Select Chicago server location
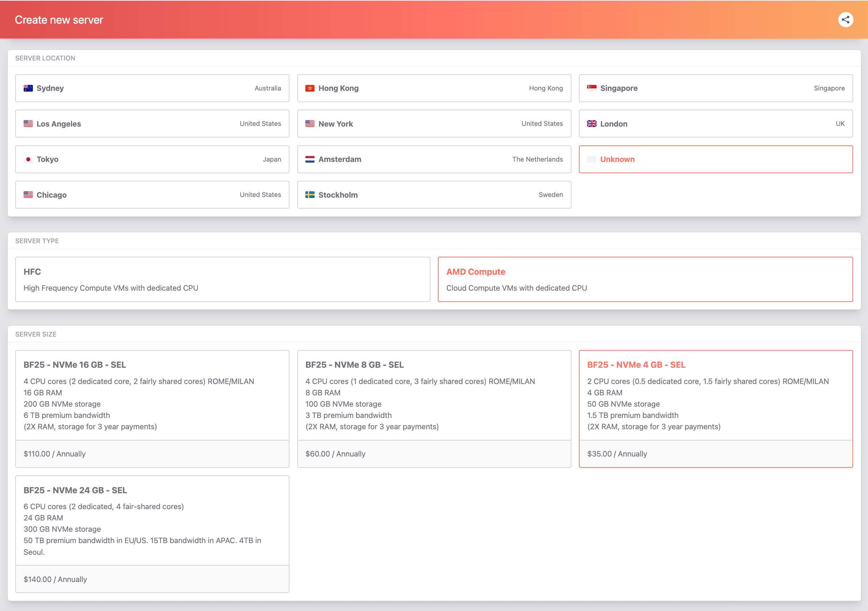 (152, 195)
